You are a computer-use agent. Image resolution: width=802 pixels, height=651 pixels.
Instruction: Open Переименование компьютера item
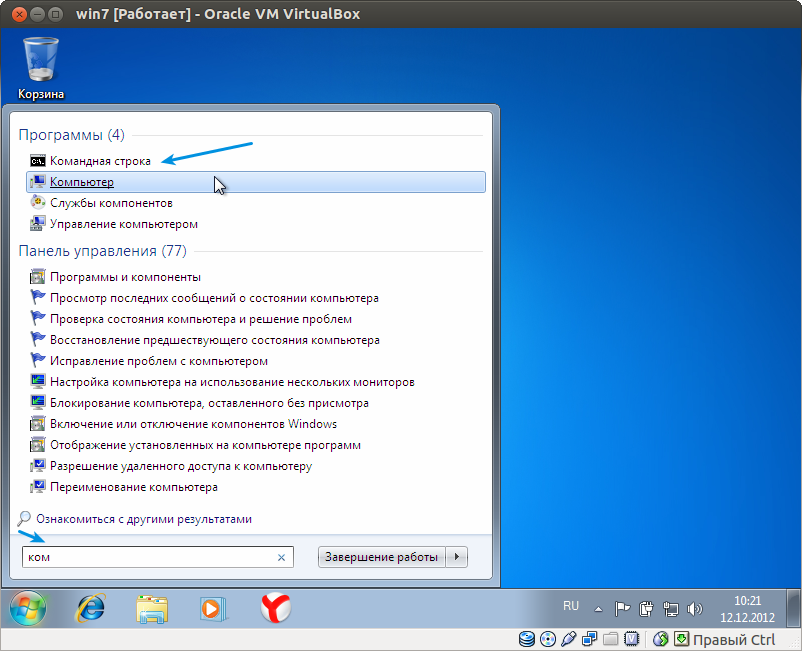click(x=256, y=487)
